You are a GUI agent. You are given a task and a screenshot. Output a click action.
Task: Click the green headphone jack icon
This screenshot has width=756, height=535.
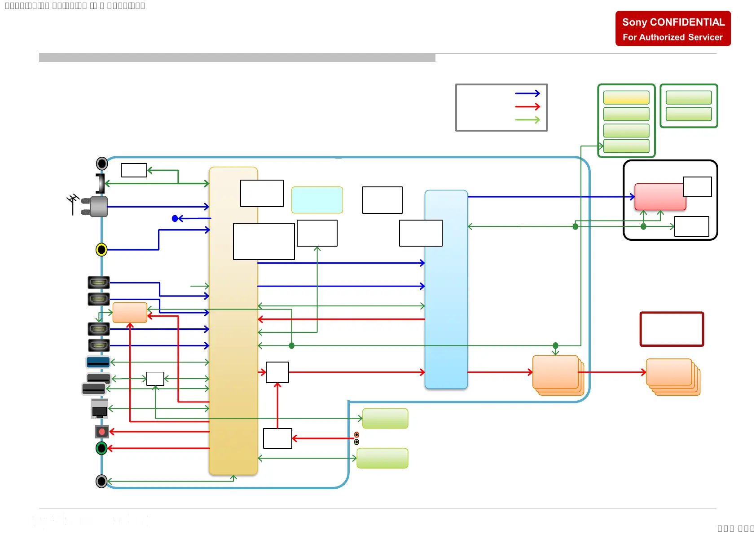(x=101, y=448)
